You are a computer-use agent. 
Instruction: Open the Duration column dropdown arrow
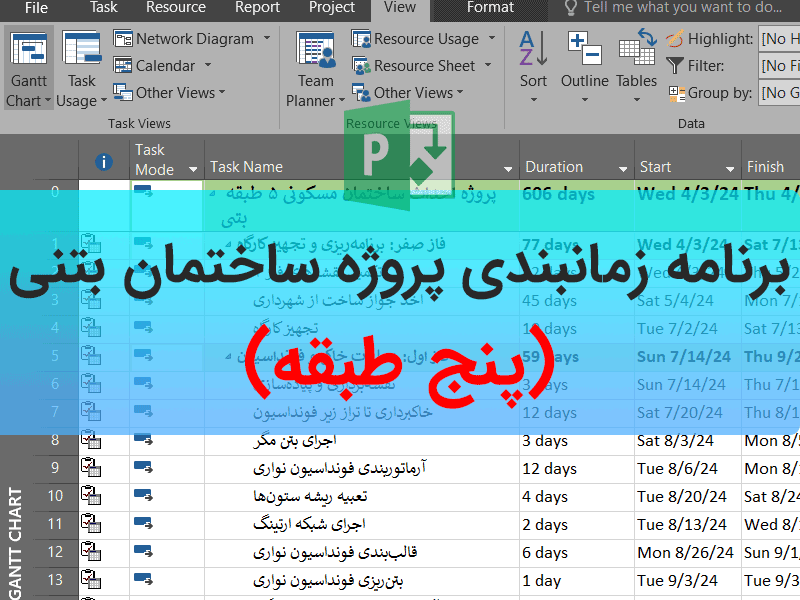(x=623, y=169)
